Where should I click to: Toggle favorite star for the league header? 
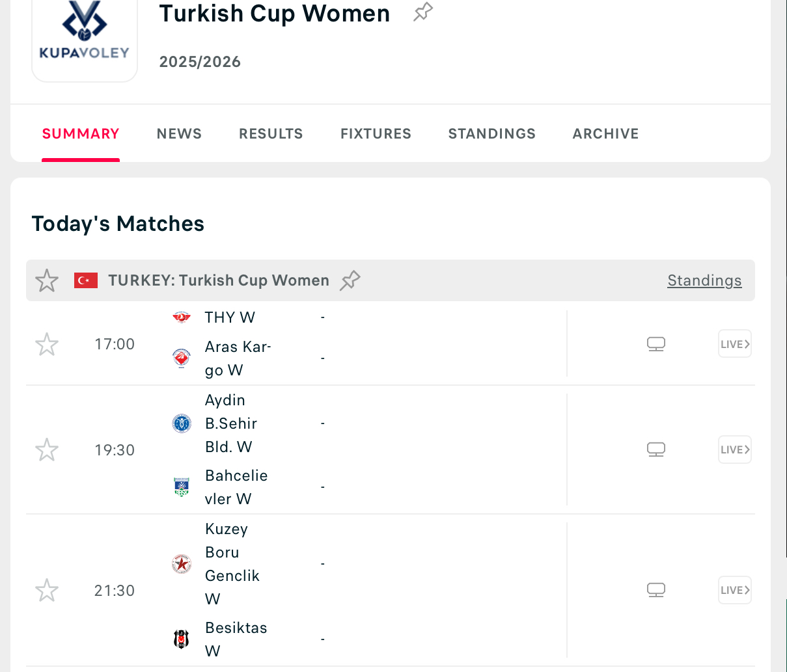point(47,280)
